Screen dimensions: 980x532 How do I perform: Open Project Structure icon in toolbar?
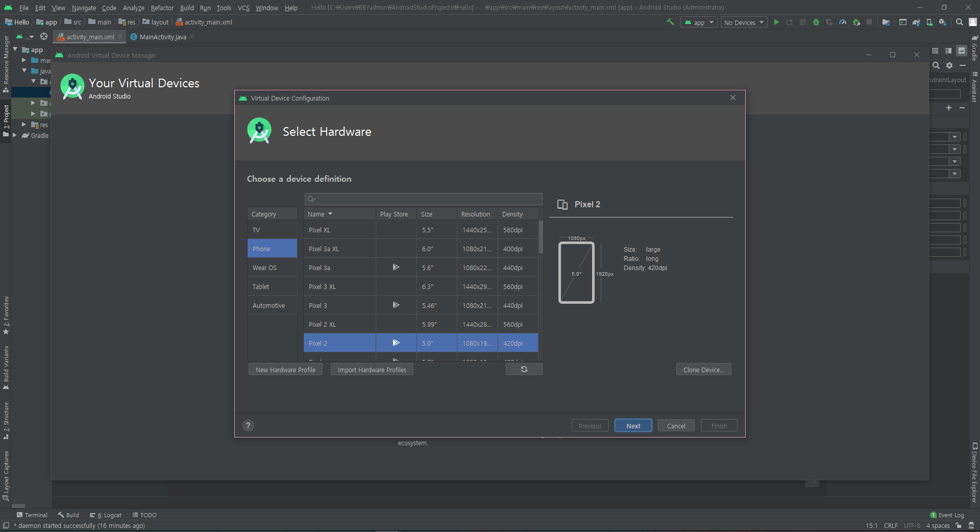click(886, 22)
